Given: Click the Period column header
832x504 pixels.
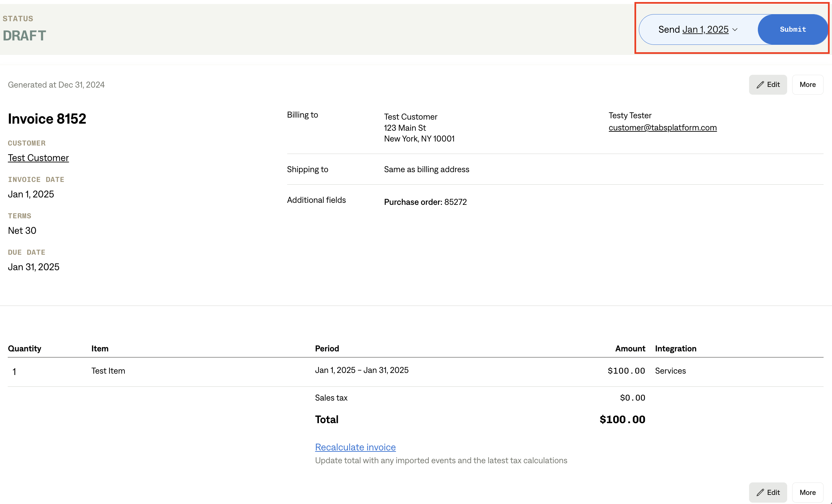Looking at the screenshot, I should pos(327,348).
